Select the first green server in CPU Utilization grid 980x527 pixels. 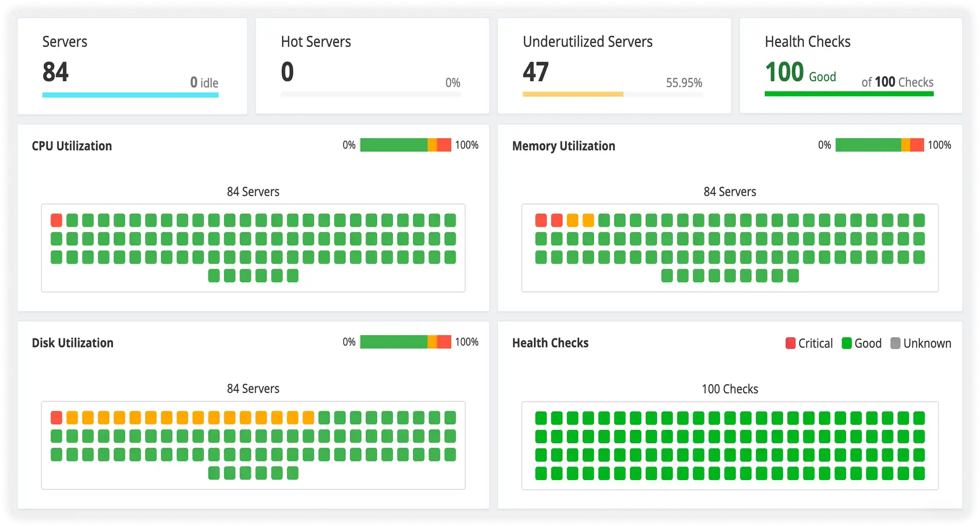click(x=72, y=220)
